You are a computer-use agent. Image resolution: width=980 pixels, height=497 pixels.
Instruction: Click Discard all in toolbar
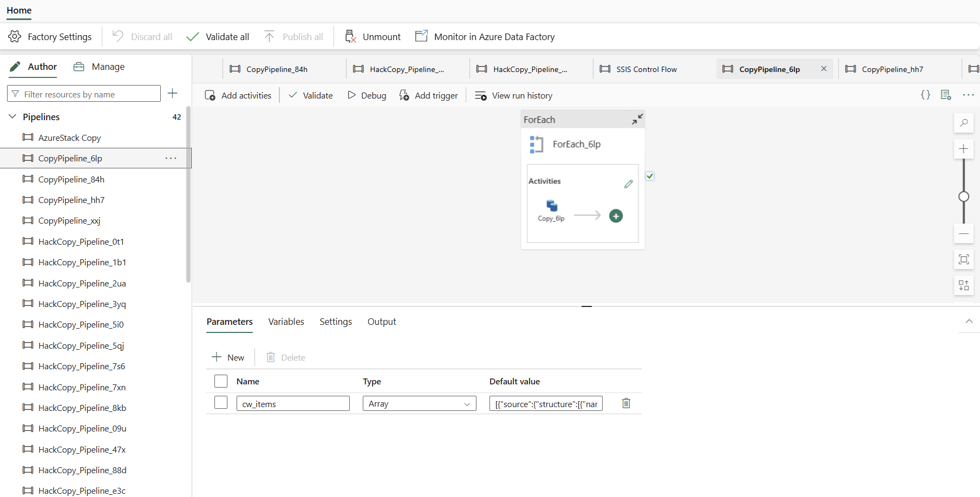142,37
